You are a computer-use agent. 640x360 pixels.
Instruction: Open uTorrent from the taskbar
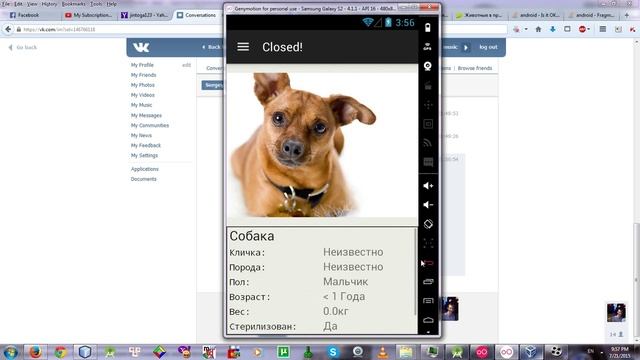[283, 352]
